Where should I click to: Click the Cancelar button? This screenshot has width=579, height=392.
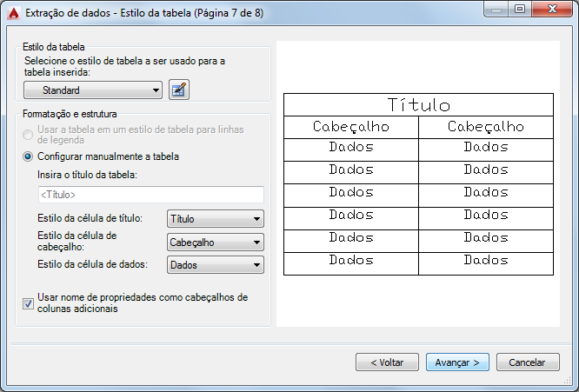pyautogui.click(x=527, y=362)
